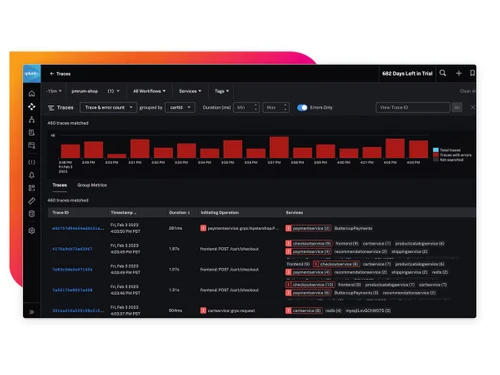Click the 1.87s duration value
The width and height of the screenshot is (500, 375).
point(174,249)
